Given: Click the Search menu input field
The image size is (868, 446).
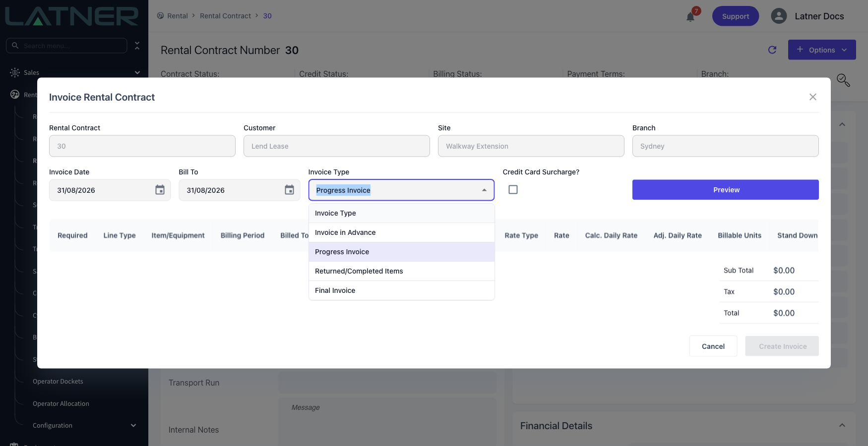Looking at the screenshot, I should tap(66, 46).
